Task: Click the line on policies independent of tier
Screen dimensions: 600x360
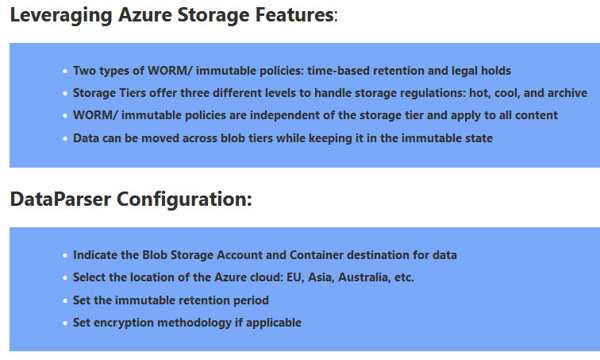Action: pos(315,115)
